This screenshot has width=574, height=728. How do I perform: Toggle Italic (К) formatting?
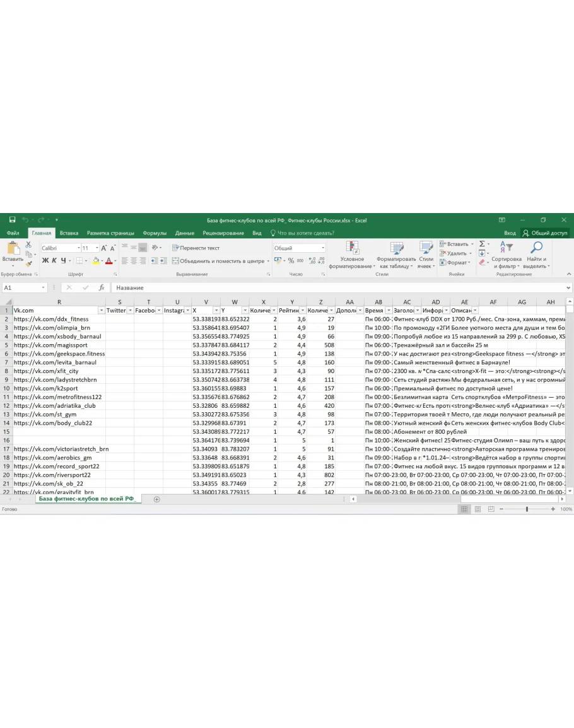[x=54, y=260]
